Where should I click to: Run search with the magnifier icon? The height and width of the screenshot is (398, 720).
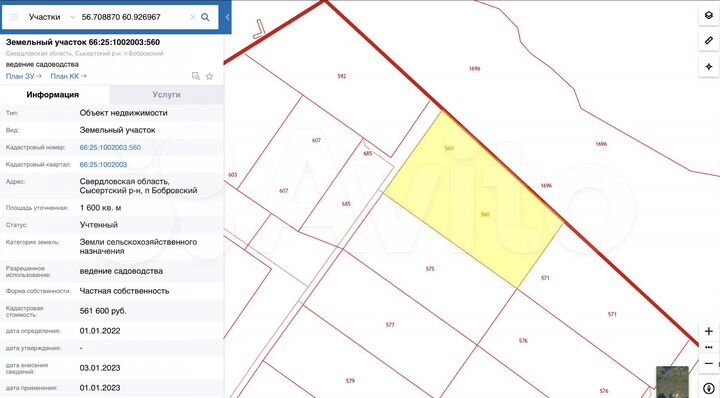click(x=205, y=17)
